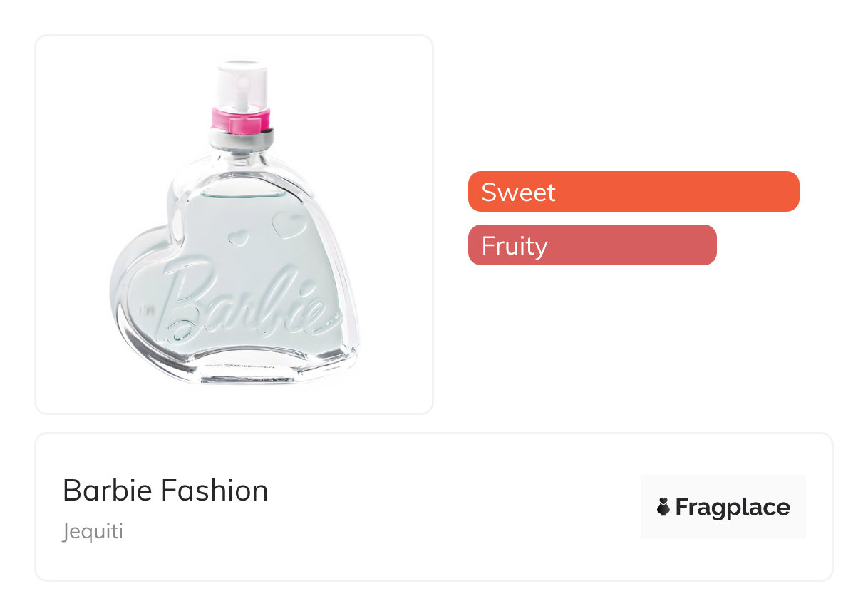Click the "Sweet" label text
The height and width of the screenshot is (616, 868).
tap(518, 192)
